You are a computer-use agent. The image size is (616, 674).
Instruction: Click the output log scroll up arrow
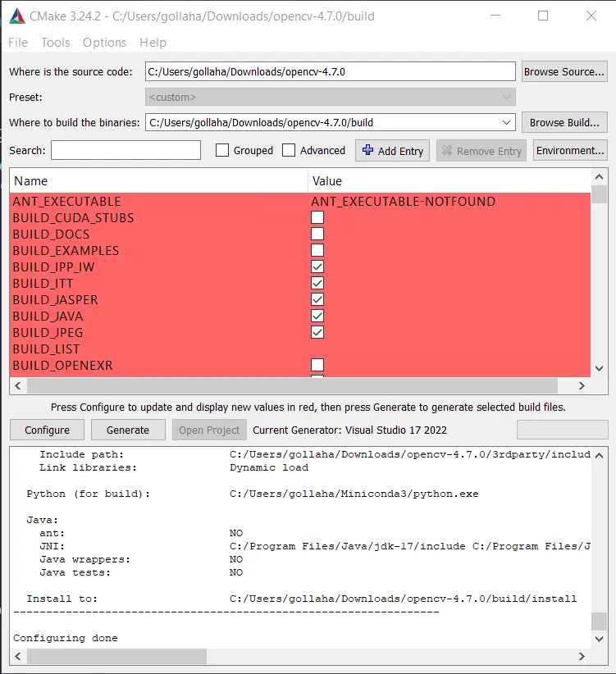click(600, 455)
